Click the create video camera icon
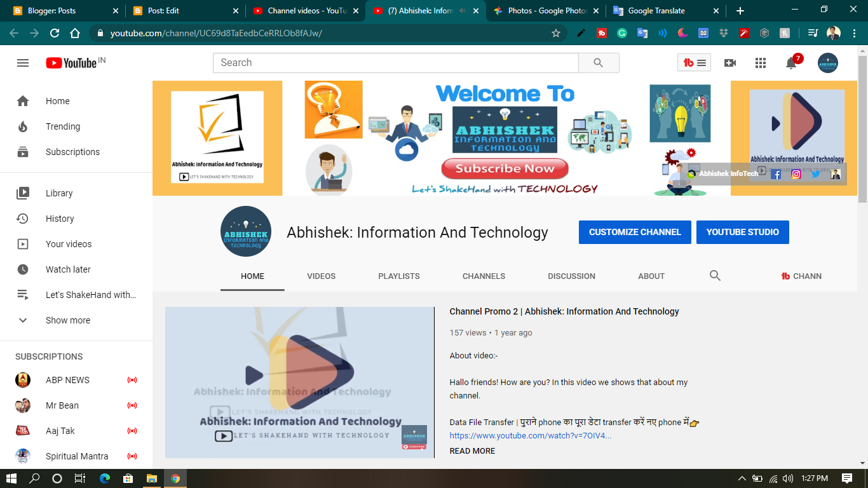Viewport: 868px width, 488px height. (730, 63)
